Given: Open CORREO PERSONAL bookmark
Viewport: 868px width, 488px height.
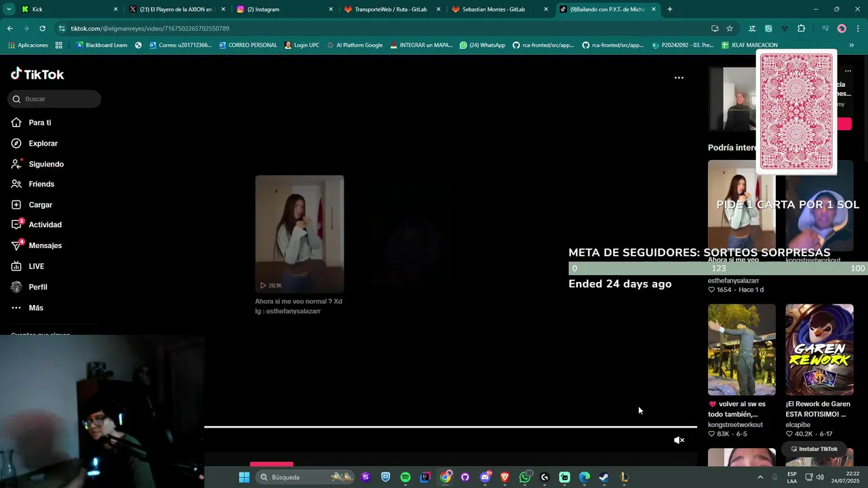Looking at the screenshot, I should point(248,45).
